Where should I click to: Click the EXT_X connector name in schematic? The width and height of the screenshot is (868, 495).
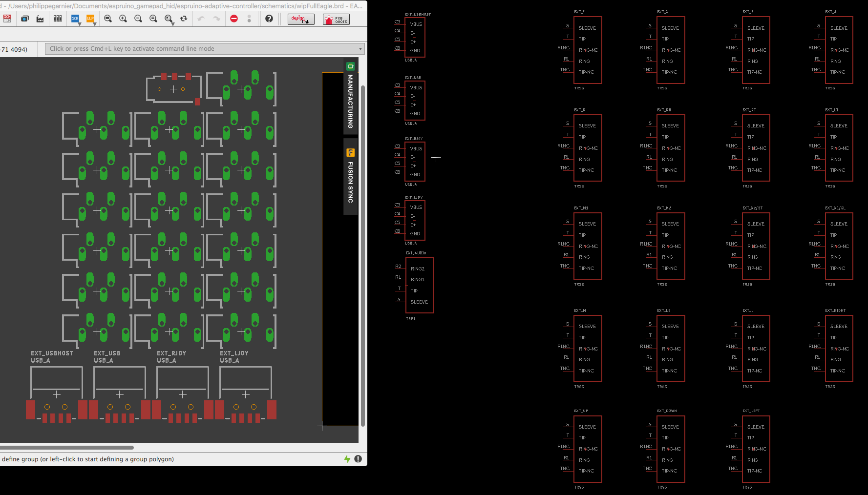662,12
